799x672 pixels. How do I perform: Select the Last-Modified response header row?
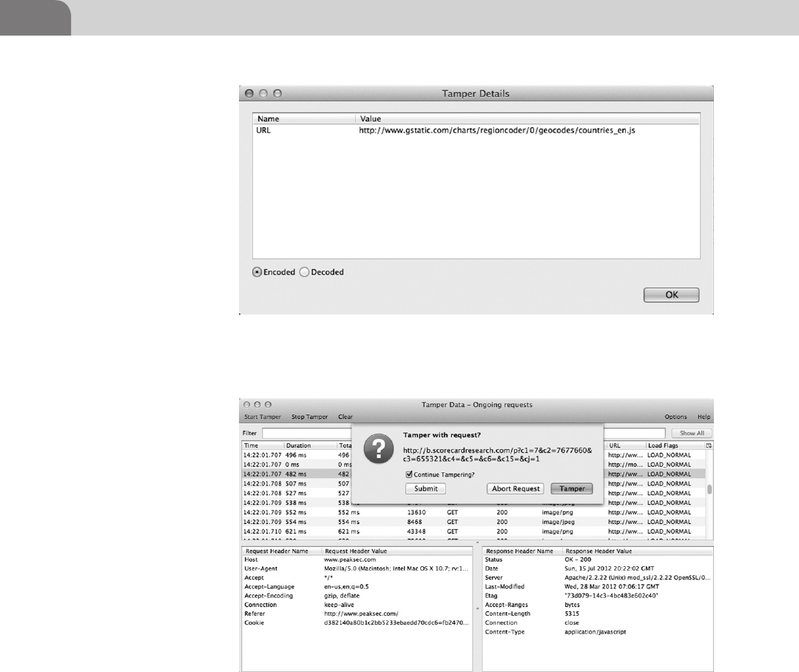coord(597,587)
